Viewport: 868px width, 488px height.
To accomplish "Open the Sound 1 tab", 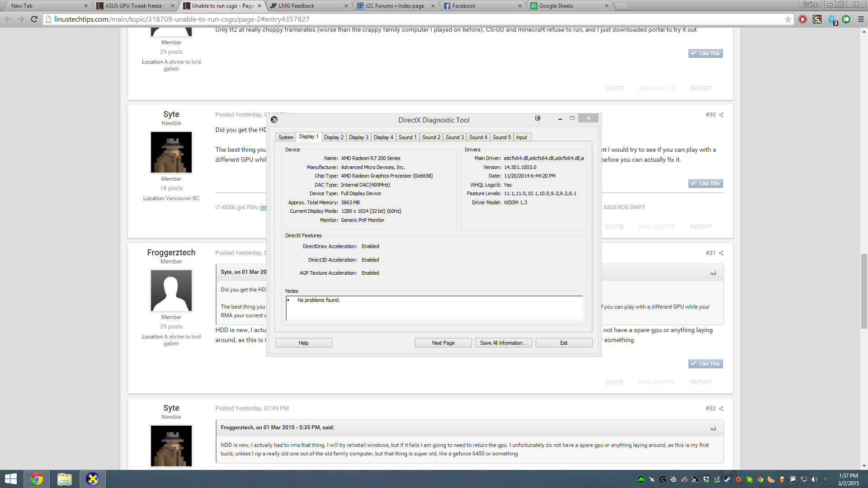I will pyautogui.click(x=407, y=137).
